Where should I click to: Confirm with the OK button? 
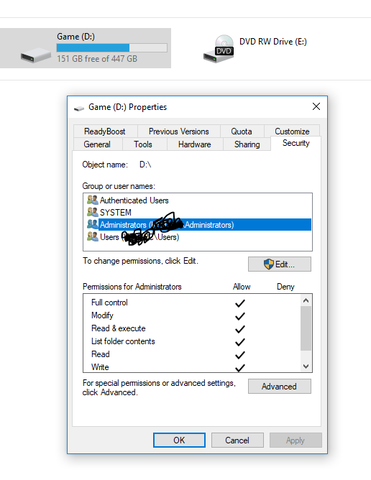point(179,440)
